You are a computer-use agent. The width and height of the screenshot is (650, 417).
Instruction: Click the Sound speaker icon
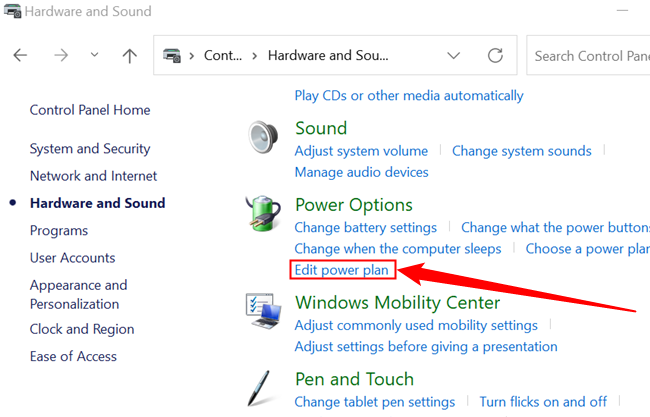point(264,137)
